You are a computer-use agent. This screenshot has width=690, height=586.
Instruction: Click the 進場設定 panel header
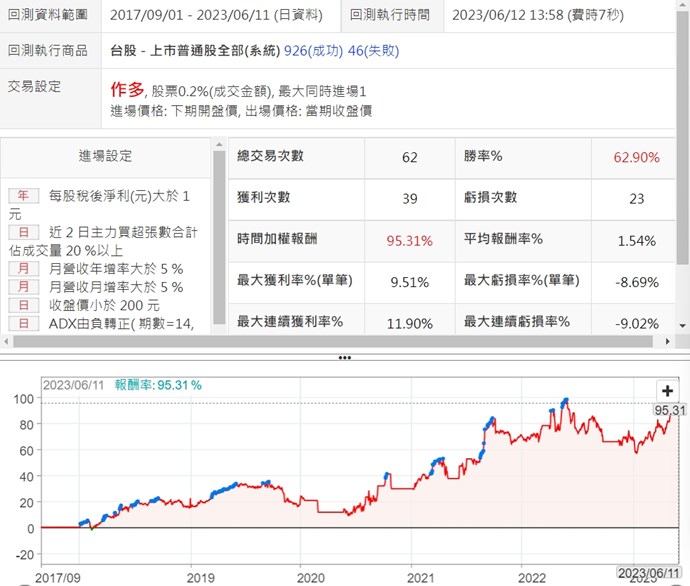(106, 156)
